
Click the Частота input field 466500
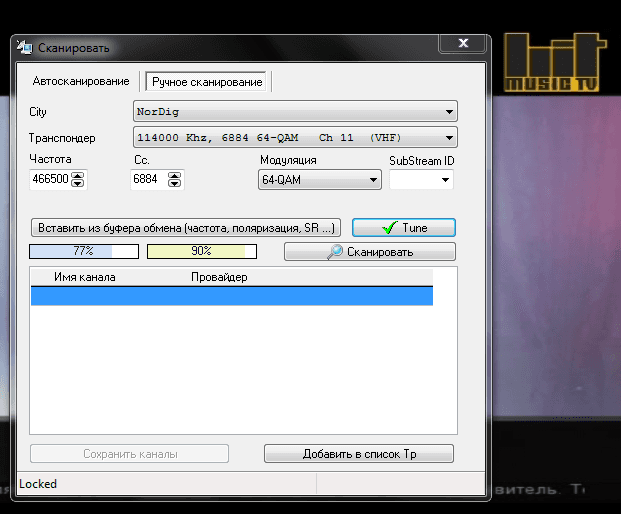pyautogui.click(x=50, y=179)
